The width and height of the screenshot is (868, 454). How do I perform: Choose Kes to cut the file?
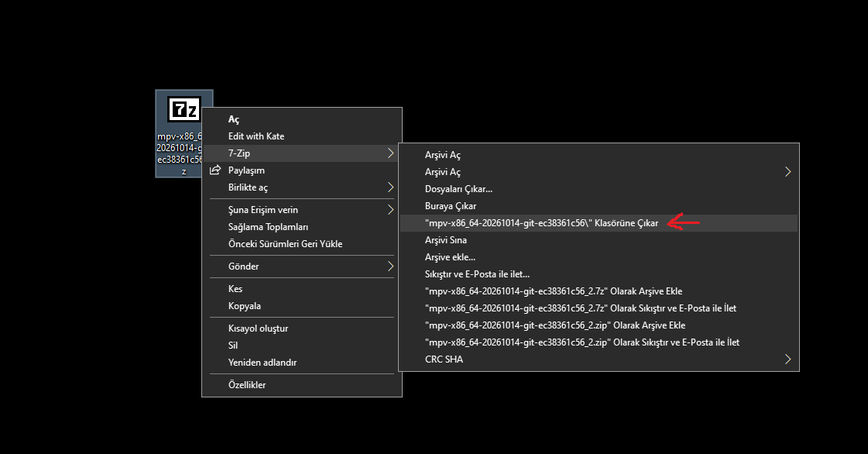[302, 289]
